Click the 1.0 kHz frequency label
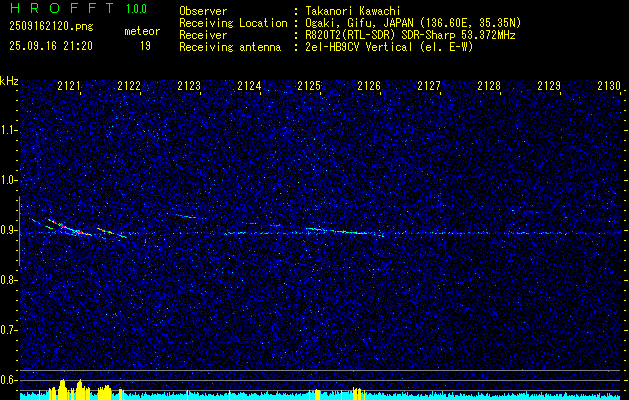Screen dimensions: 629x400 [x=8, y=180]
